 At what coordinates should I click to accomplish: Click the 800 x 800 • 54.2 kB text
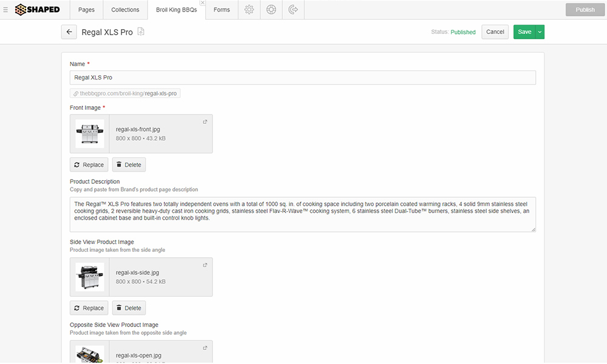141,281
